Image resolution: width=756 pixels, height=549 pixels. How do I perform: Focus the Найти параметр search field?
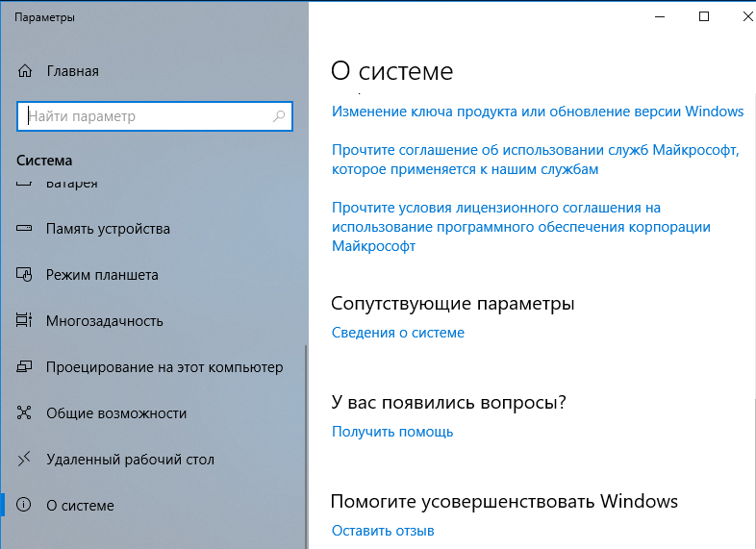coord(154,116)
